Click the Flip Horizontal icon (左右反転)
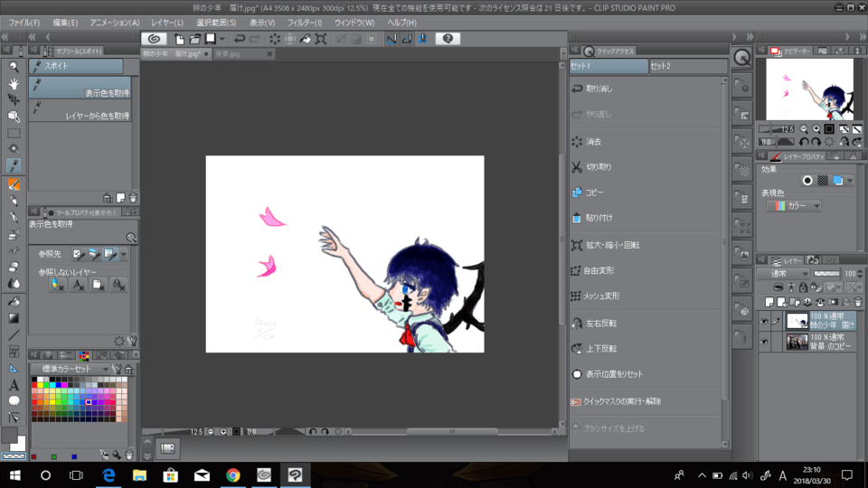The image size is (868, 488). [x=578, y=323]
